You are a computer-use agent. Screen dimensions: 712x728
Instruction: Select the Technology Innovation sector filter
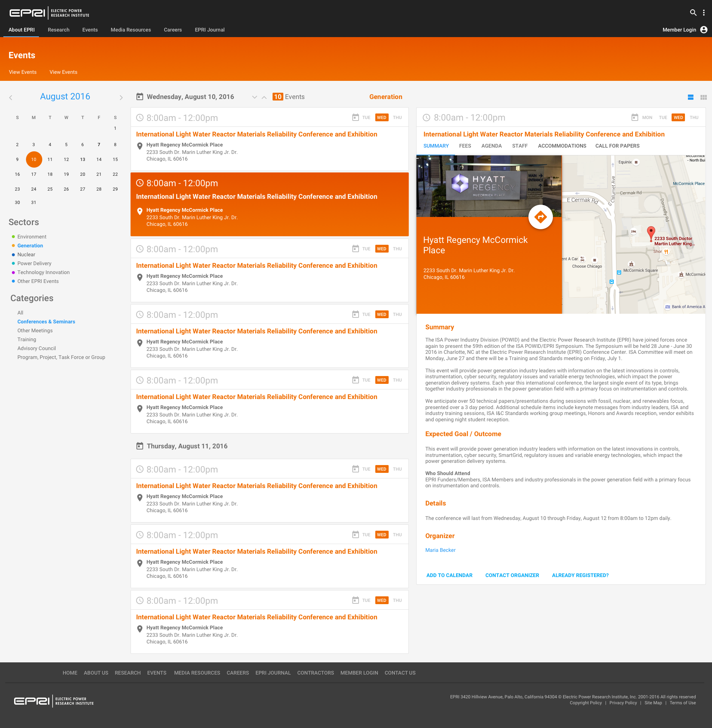tap(43, 273)
